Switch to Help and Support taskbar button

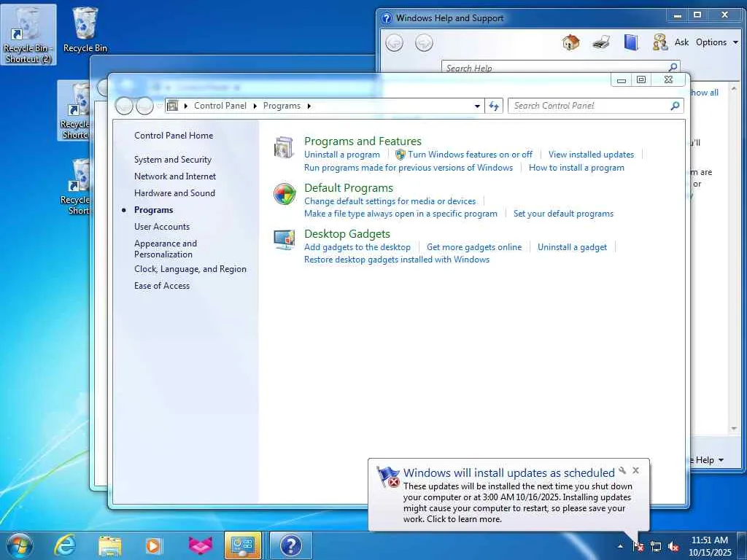[x=290, y=545]
